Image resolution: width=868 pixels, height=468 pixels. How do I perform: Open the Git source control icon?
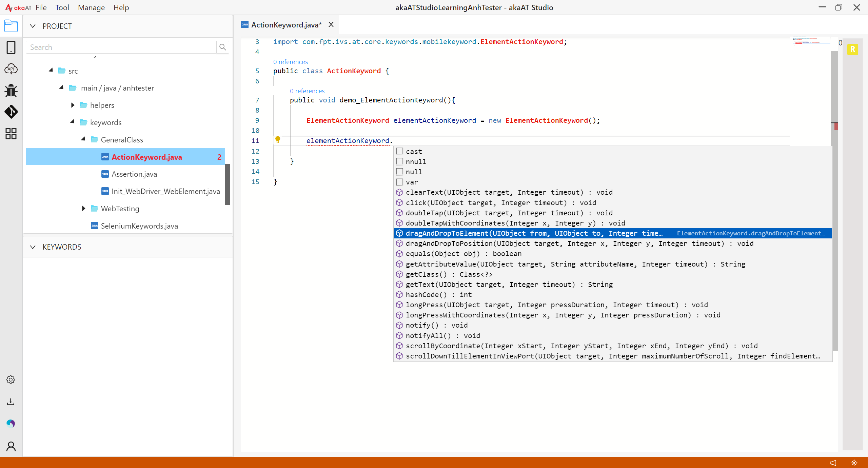11,112
